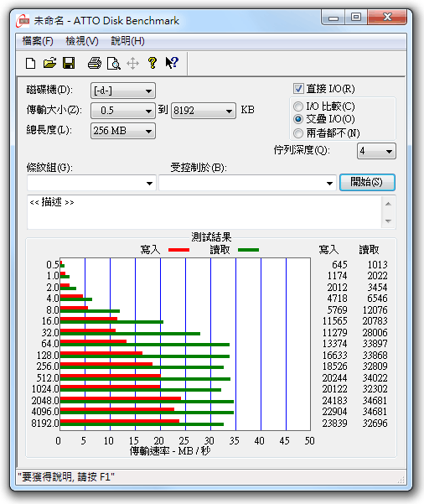Open the Print Preview icon
The image size is (424, 504).
pos(114,63)
